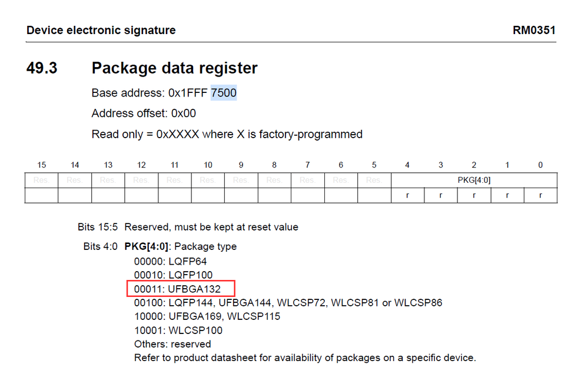Select the "Package data register" heading
The height and width of the screenshot is (384, 588).
click(174, 68)
